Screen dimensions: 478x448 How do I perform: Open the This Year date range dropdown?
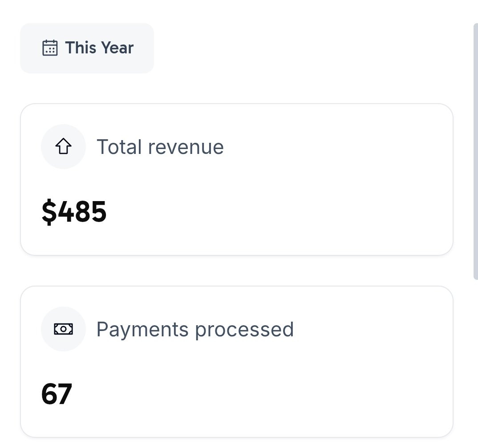click(87, 48)
